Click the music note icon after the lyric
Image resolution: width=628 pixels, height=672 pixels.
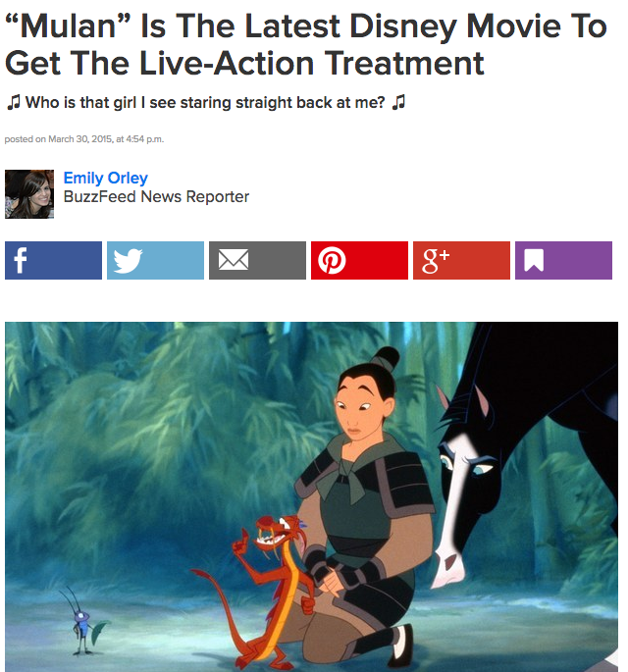(398, 102)
